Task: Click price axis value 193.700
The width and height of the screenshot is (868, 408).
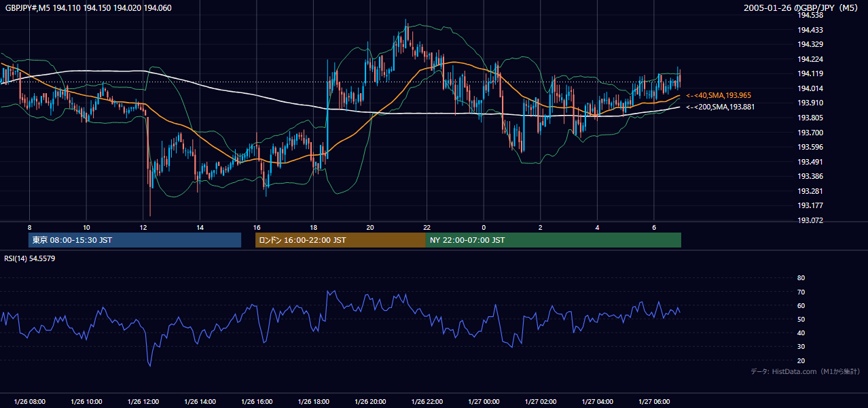Action: (810, 133)
